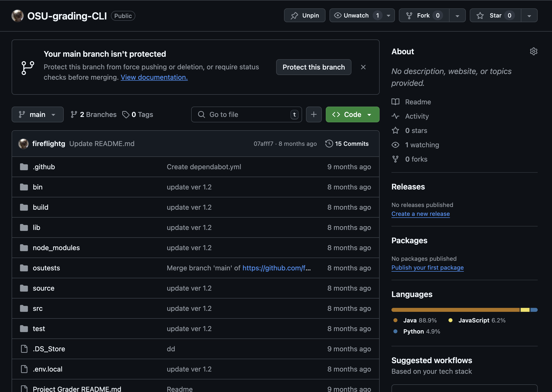Viewport: 552px width, 392px height.
Task: Click the add file plus button
Action: click(x=314, y=114)
